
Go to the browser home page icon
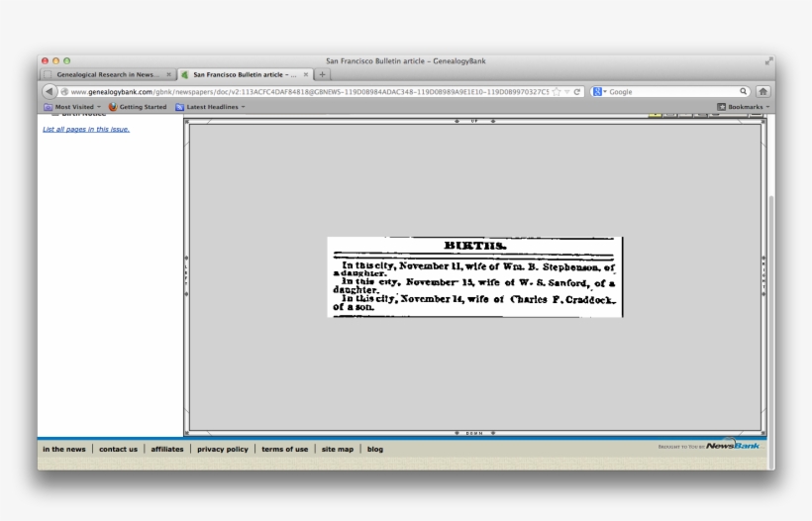coord(762,92)
